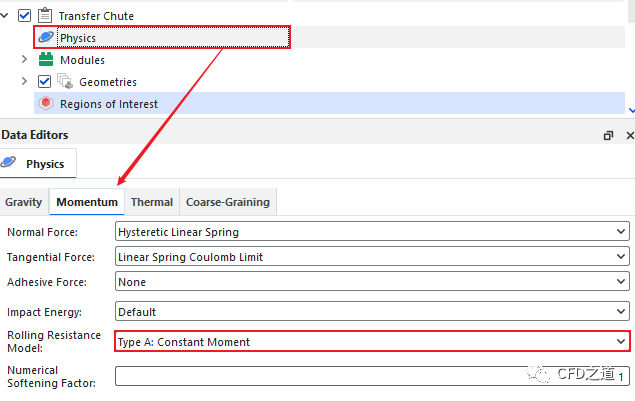Collapse the Transfer Chute tree node
The height and width of the screenshot is (401, 635).
point(4,16)
